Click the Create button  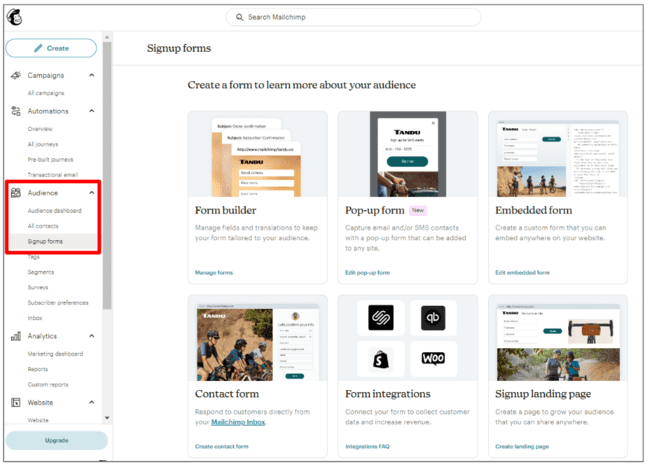click(51, 48)
